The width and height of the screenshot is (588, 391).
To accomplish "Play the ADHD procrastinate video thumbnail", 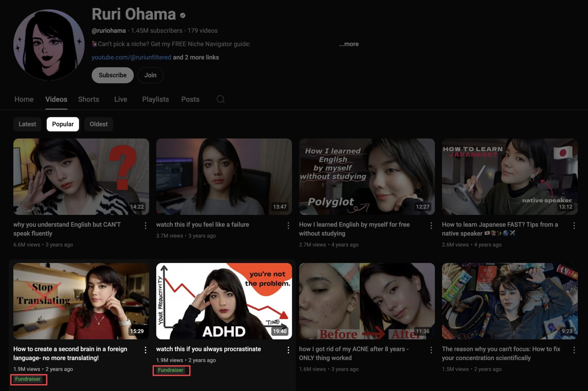I will tap(224, 301).
